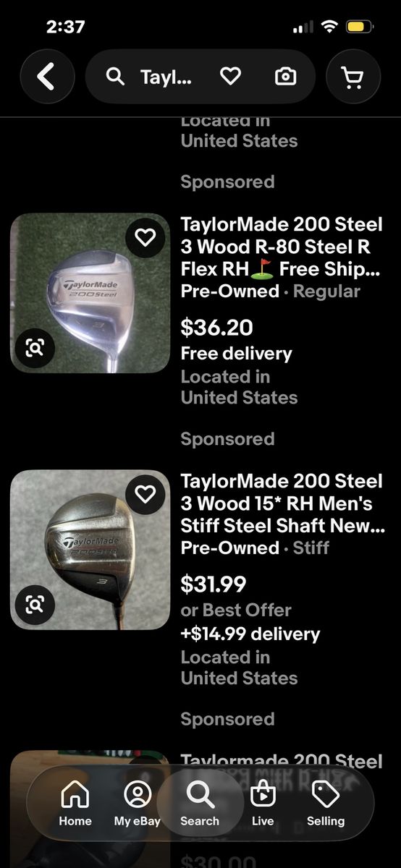Open the Live tab
Image resolution: width=401 pixels, height=868 pixels.
(263, 804)
